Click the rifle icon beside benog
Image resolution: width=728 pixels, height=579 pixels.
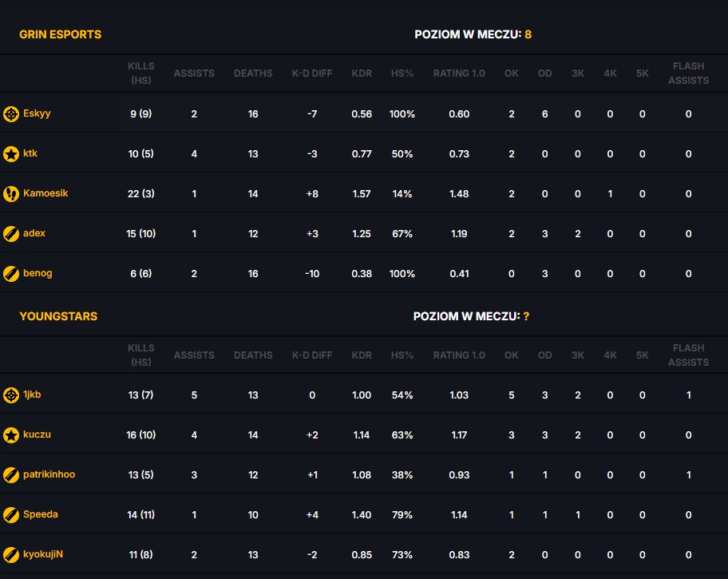click(10, 274)
